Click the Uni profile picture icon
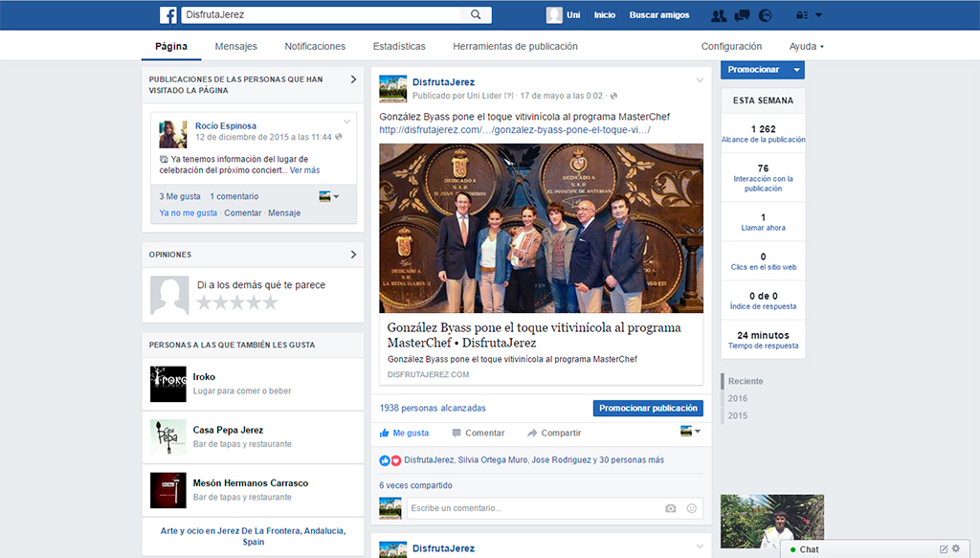The image size is (980, 558). click(x=554, y=15)
